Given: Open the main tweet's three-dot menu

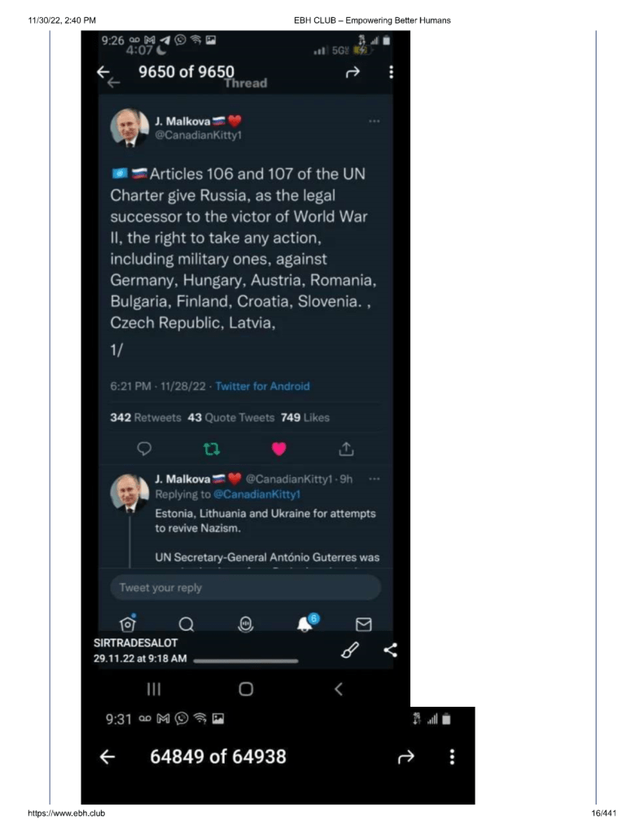Looking at the screenshot, I should (x=375, y=121).
